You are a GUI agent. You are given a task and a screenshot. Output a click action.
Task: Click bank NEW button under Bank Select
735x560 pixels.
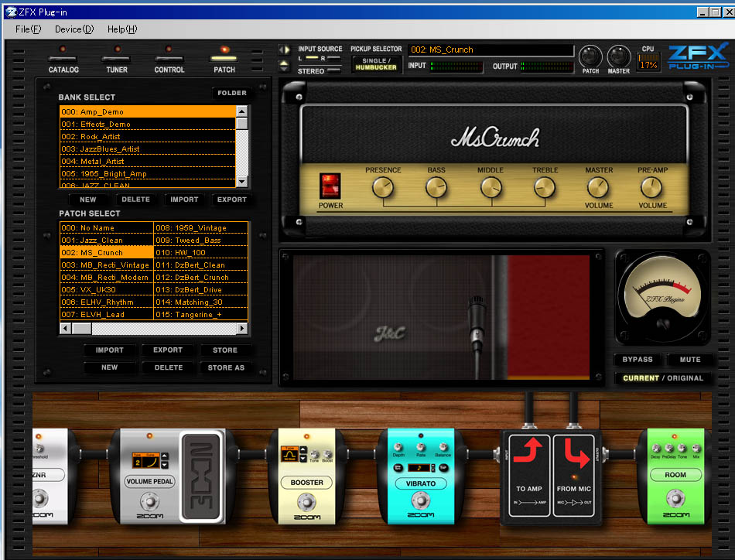pos(87,199)
